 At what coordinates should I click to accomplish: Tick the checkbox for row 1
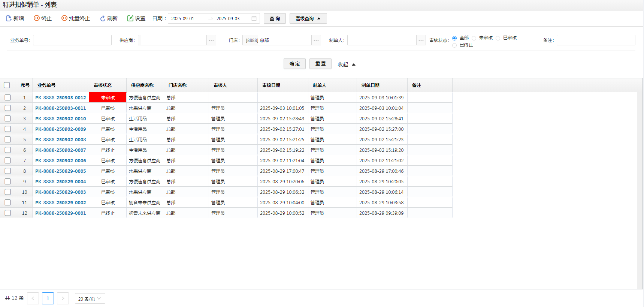7,97
